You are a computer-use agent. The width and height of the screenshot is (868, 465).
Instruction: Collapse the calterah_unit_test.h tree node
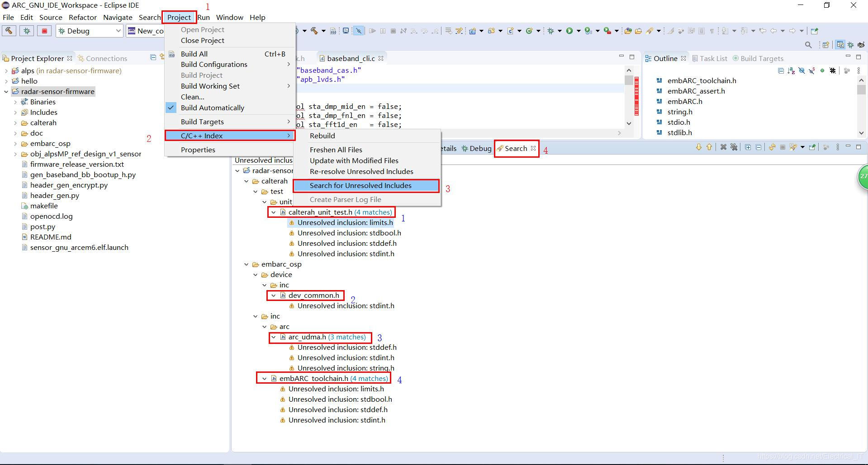point(274,212)
